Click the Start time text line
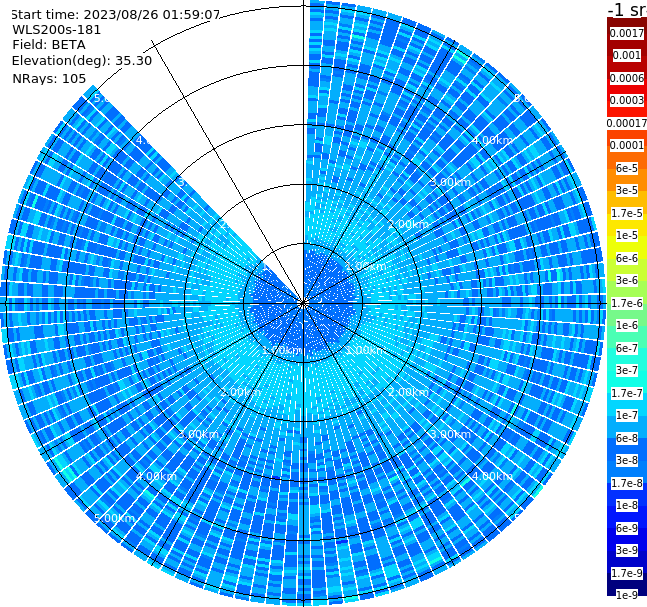 [x=116, y=15]
